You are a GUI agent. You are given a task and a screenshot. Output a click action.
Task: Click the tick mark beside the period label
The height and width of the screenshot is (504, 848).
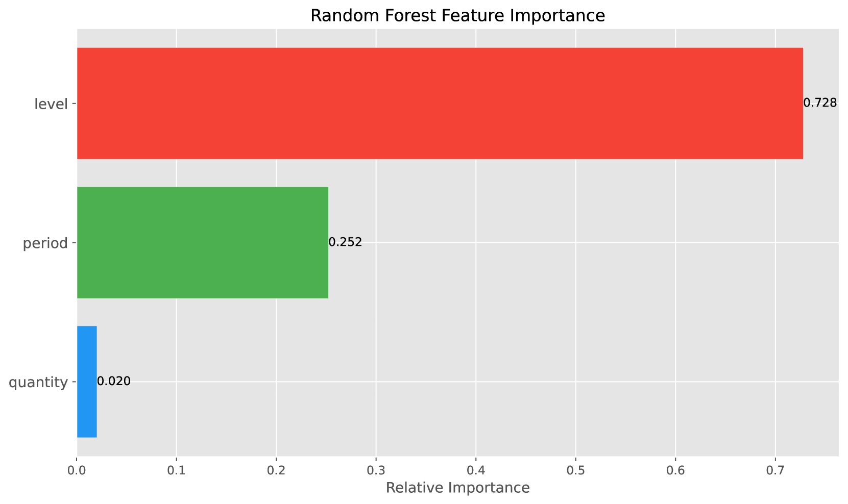[75, 243]
